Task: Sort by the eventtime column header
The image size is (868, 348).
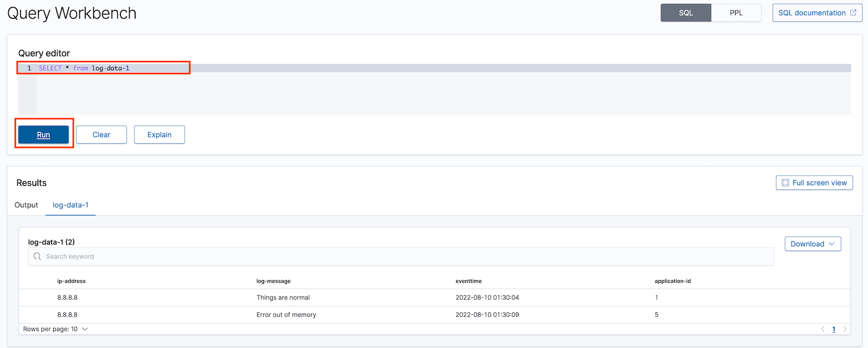Action: tap(469, 281)
